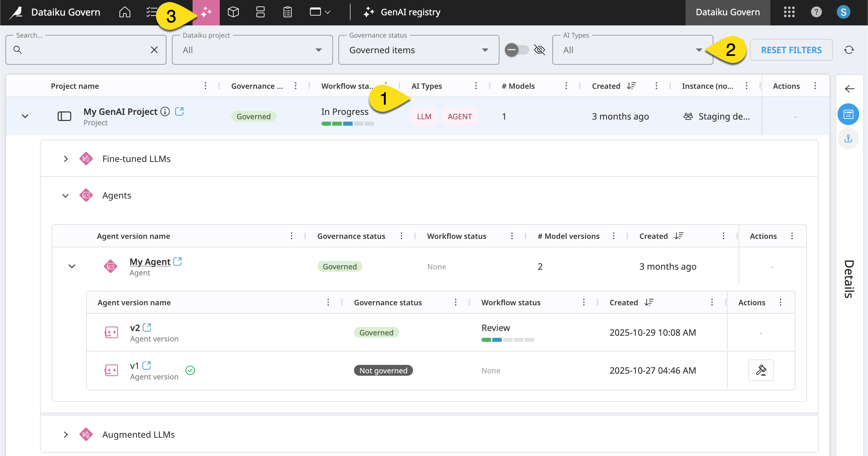Click the hidden-items eye toggle
This screenshot has width=868, height=456.
pyautogui.click(x=539, y=50)
